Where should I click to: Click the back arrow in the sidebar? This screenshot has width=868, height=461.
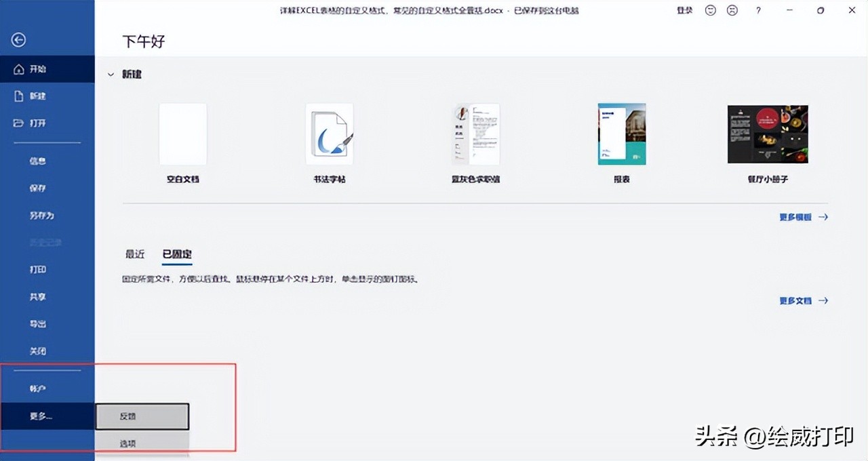18,39
